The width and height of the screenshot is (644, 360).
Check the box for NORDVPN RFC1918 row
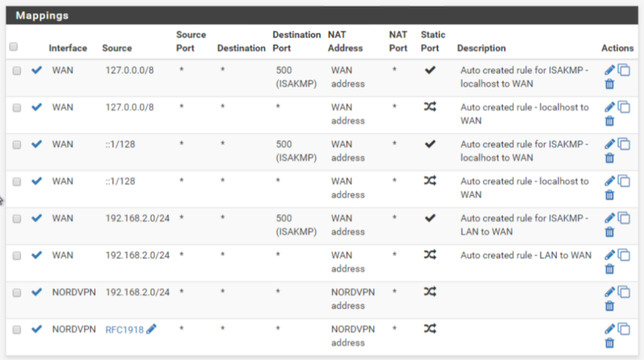click(17, 330)
